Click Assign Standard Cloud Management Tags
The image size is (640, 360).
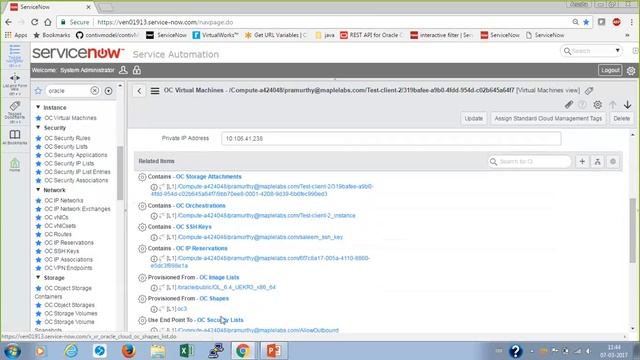[548, 118]
